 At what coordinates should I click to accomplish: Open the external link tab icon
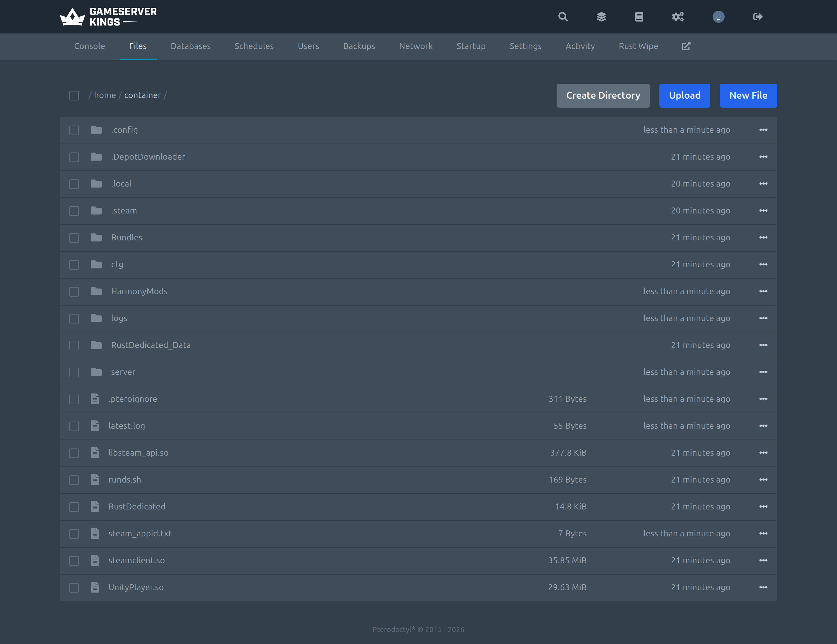click(x=686, y=46)
